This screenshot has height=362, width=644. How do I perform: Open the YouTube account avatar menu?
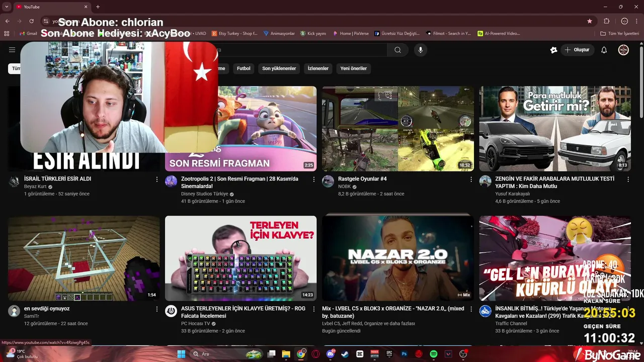[623, 50]
